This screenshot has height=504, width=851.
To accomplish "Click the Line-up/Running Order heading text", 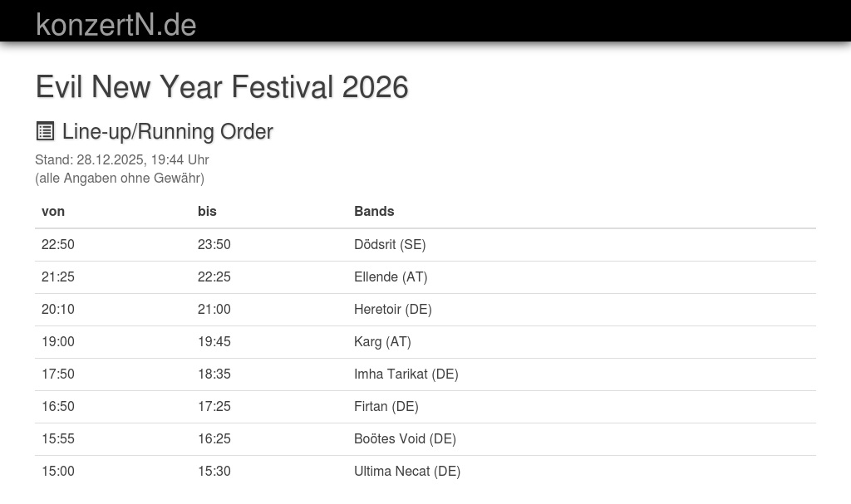I will point(167,131).
